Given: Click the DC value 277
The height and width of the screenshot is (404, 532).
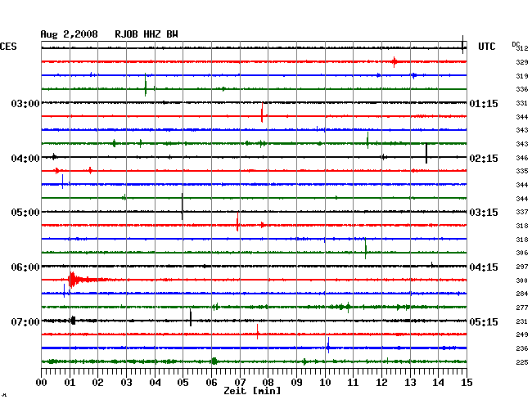Looking at the screenshot, I should pyautogui.click(x=522, y=307).
